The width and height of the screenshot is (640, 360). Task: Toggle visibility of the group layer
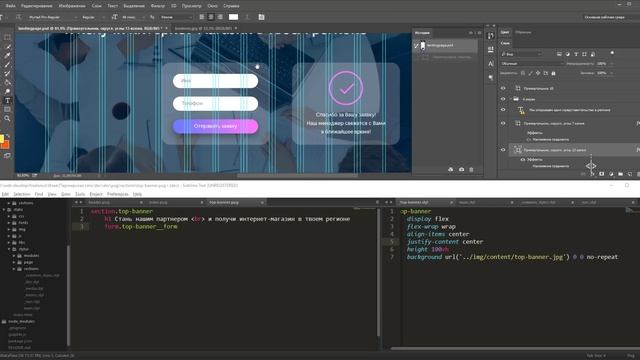tap(503, 99)
